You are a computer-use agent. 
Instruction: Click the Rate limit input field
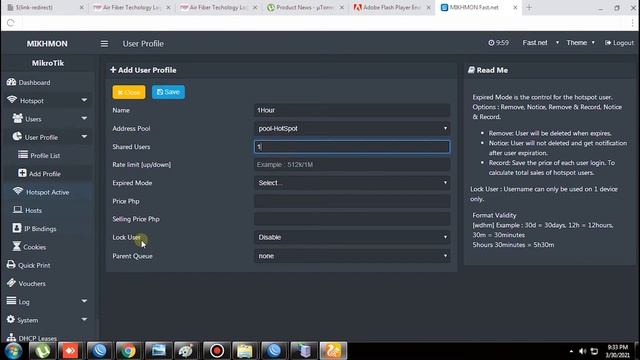click(x=352, y=165)
